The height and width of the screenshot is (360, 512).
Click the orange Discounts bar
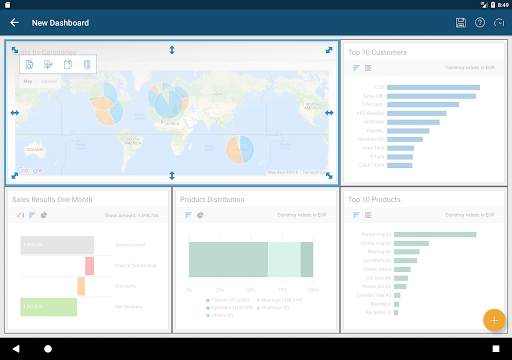(x=81, y=286)
